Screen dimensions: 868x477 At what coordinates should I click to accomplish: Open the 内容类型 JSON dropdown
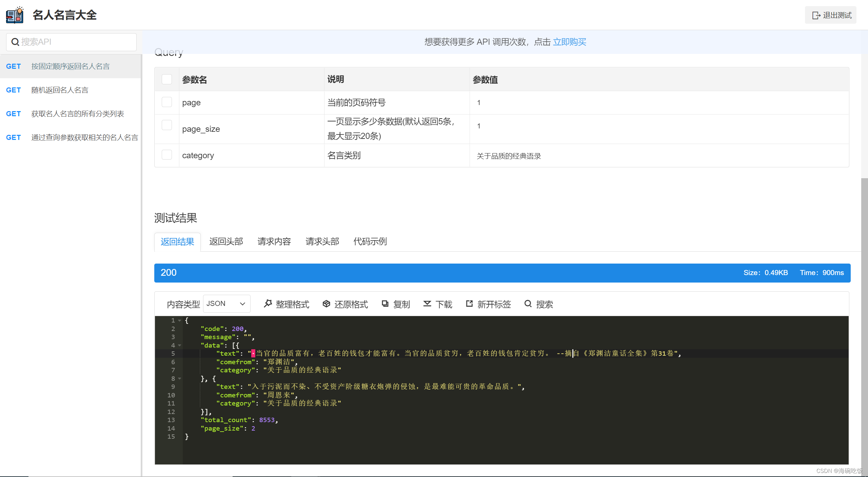click(x=226, y=304)
